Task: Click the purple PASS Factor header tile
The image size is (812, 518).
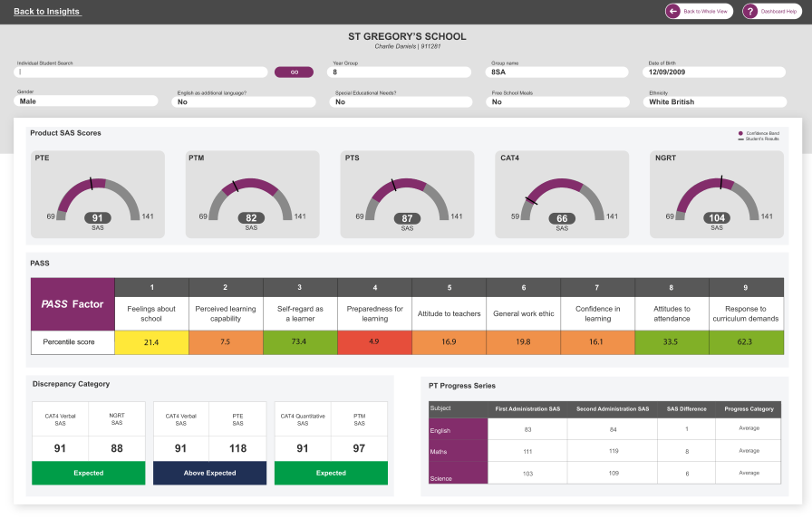Action: point(72,304)
